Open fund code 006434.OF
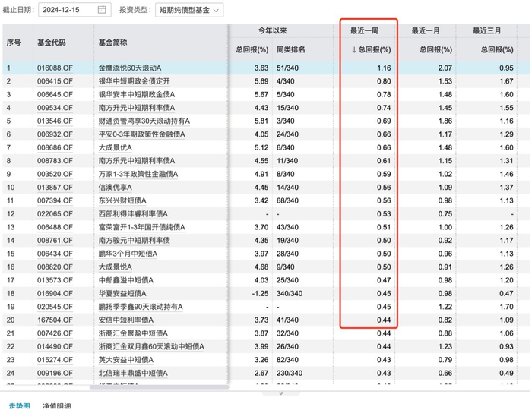This screenshot has width=532, height=410. 55,254
